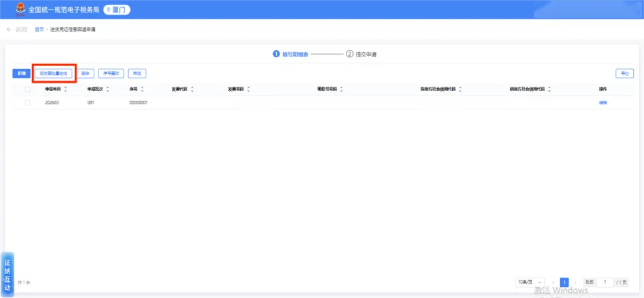Tick the select-all checkbox in table header
The image size is (644, 298).
tap(27, 89)
